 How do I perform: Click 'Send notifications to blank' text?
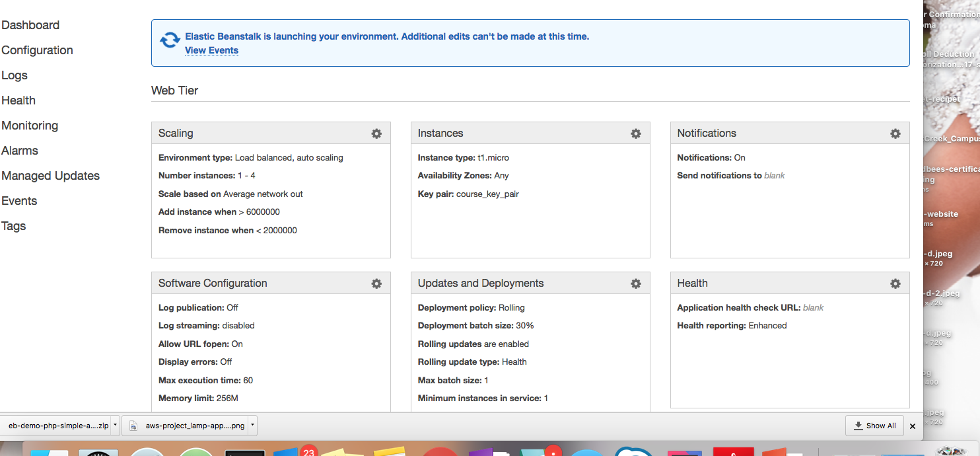click(731, 176)
